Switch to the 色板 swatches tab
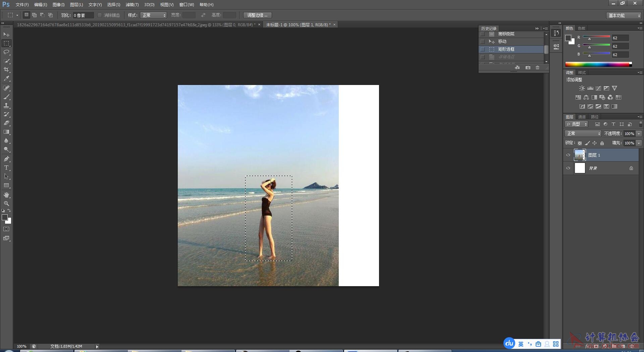This screenshot has width=644, height=352. pyautogui.click(x=582, y=28)
